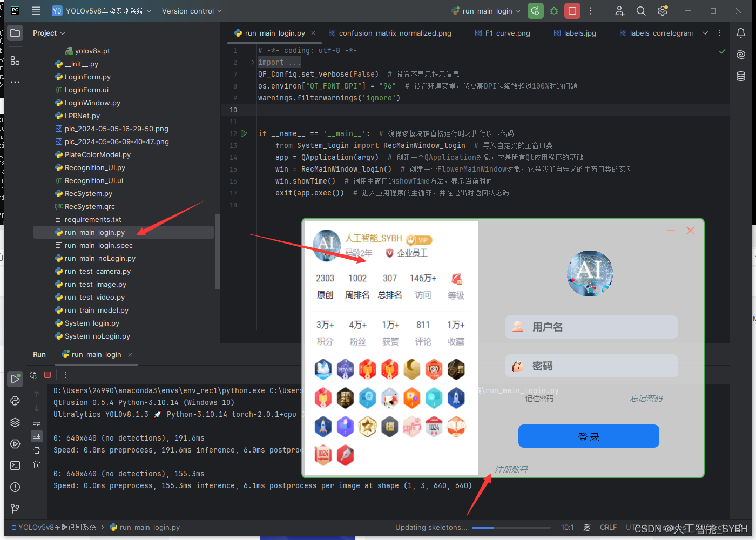
Task: Open the Project view selector dropdown
Action: point(49,33)
